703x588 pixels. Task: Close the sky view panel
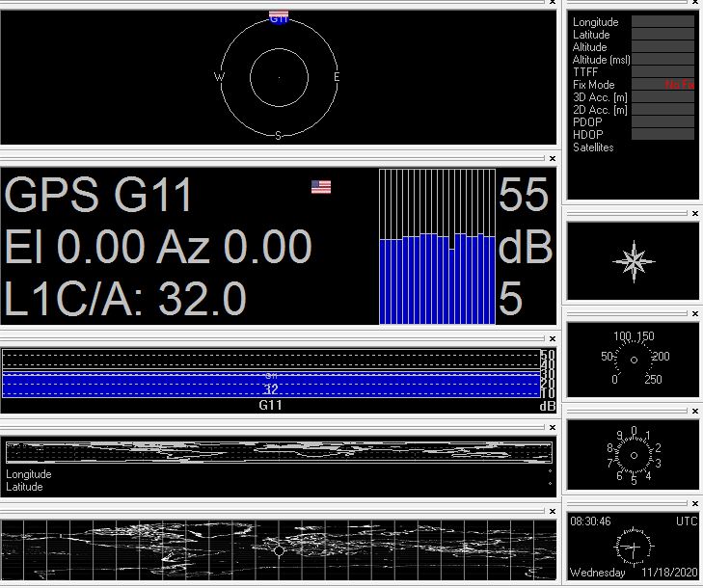point(553,3)
